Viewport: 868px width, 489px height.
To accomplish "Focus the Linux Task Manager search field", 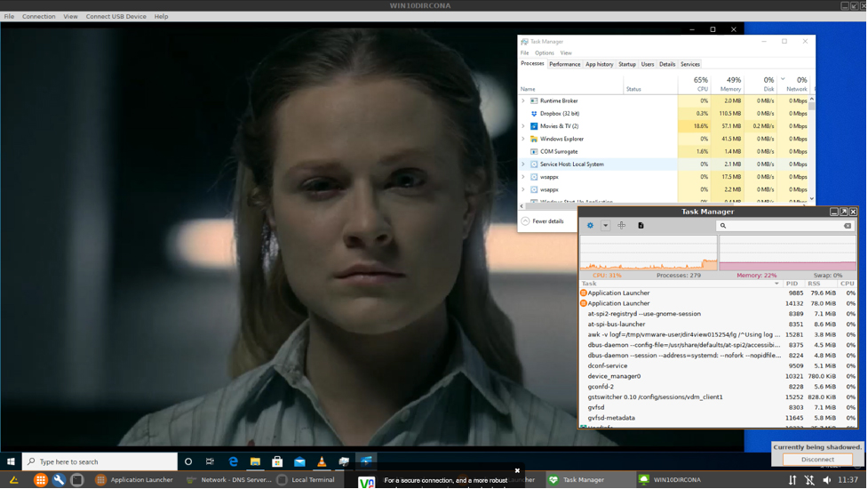I will pos(785,226).
